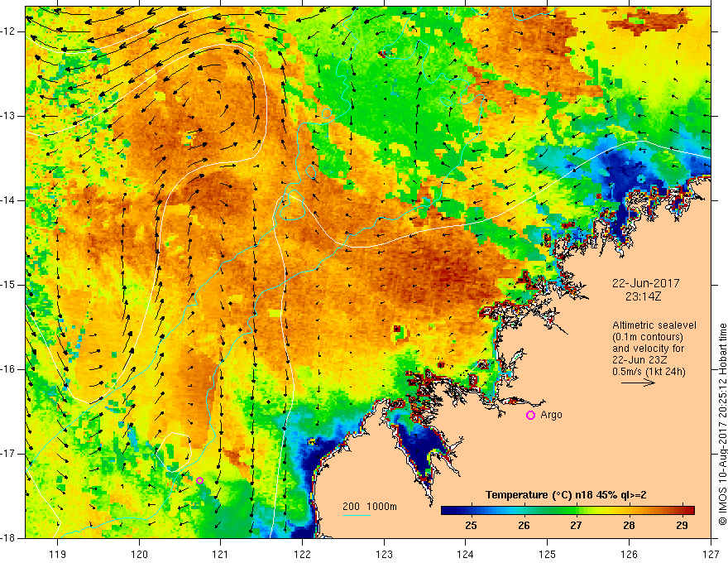The width and height of the screenshot is (728, 563).
Task: Click the color bar tick label 29
Action: 682,526
